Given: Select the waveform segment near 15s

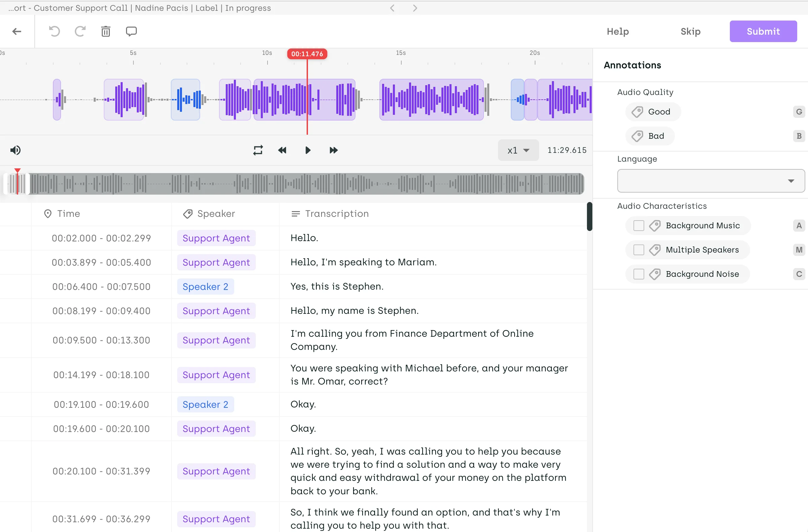Looking at the screenshot, I should click(x=431, y=100).
